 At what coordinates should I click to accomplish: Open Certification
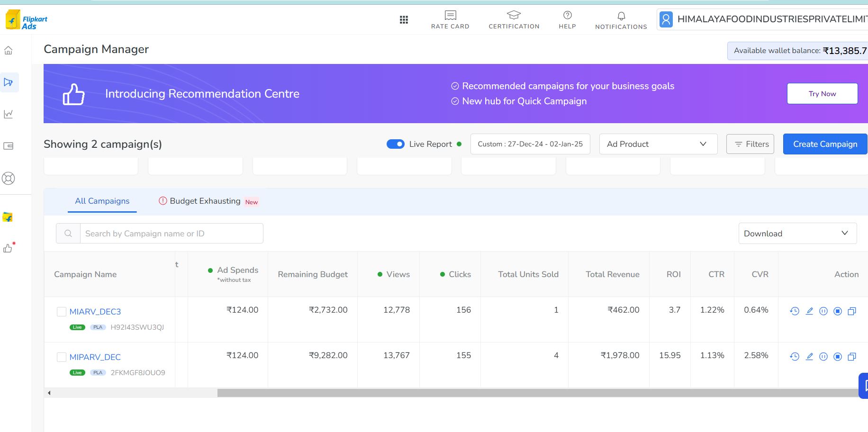click(514, 20)
